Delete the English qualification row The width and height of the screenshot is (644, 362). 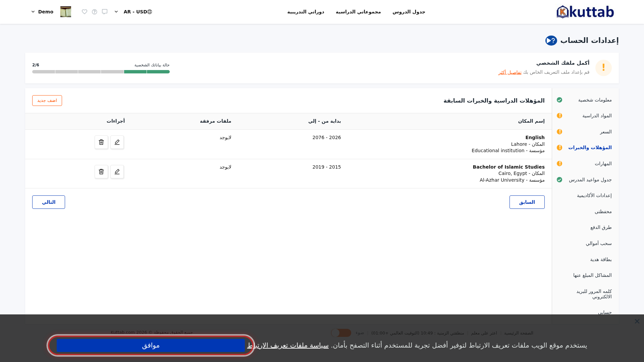tap(101, 142)
